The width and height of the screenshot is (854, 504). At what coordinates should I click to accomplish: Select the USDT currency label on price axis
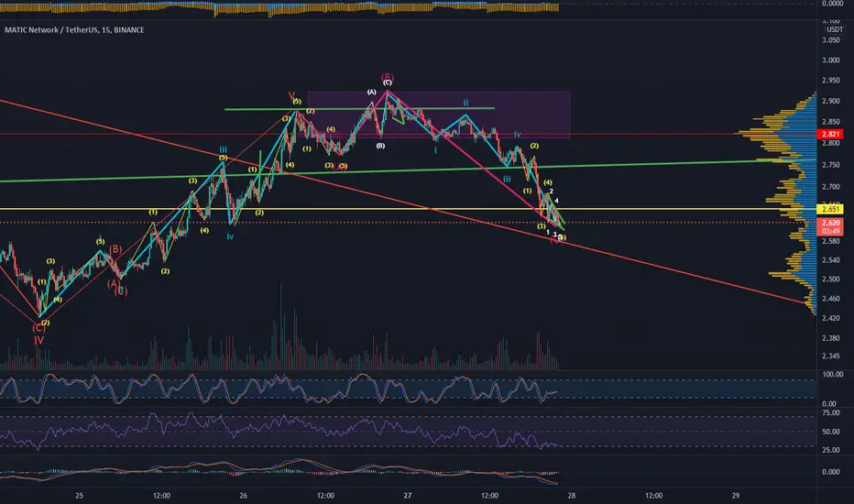(x=834, y=29)
